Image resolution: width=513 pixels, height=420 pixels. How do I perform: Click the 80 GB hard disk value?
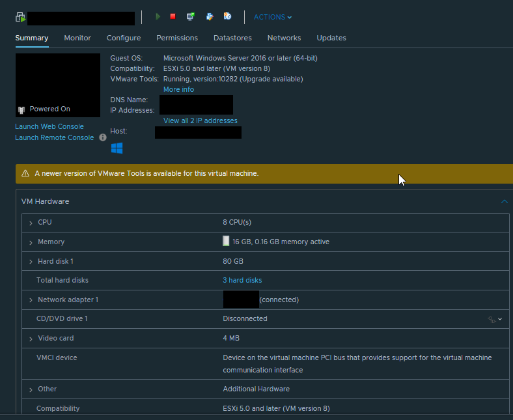click(233, 261)
